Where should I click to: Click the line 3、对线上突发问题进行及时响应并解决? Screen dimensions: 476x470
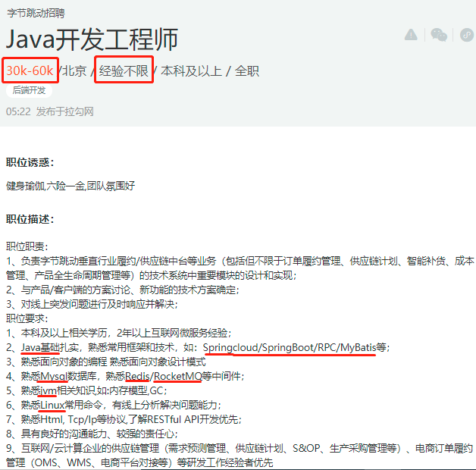coord(92,304)
